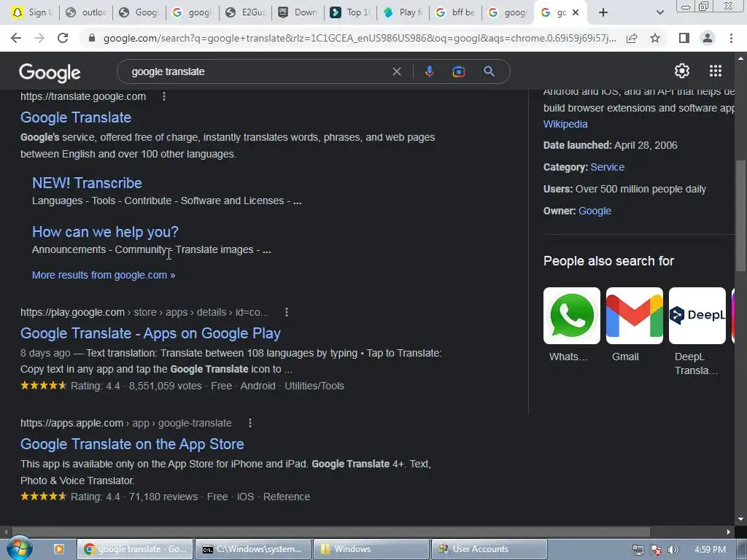Switch to the outloc tab
747x560 pixels.
pos(86,12)
